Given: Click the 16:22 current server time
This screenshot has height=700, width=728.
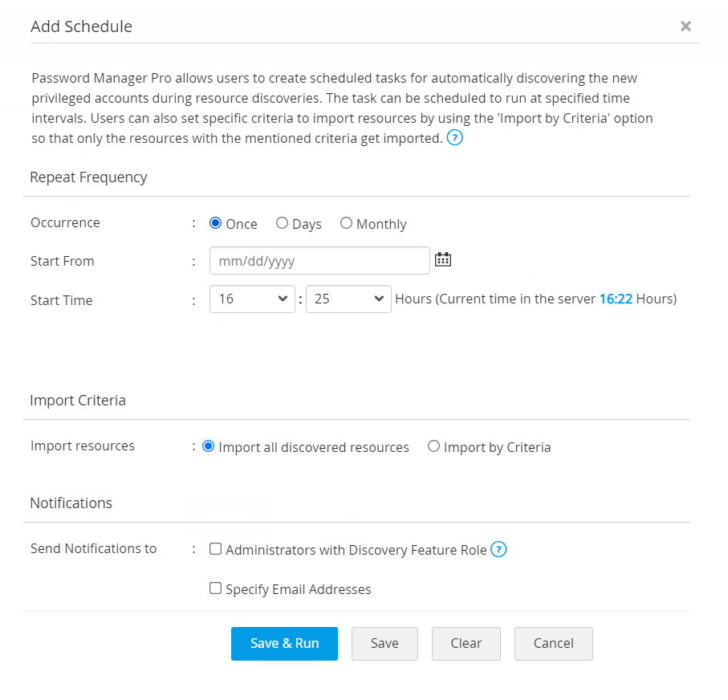Looking at the screenshot, I should [x=616, y=299].
